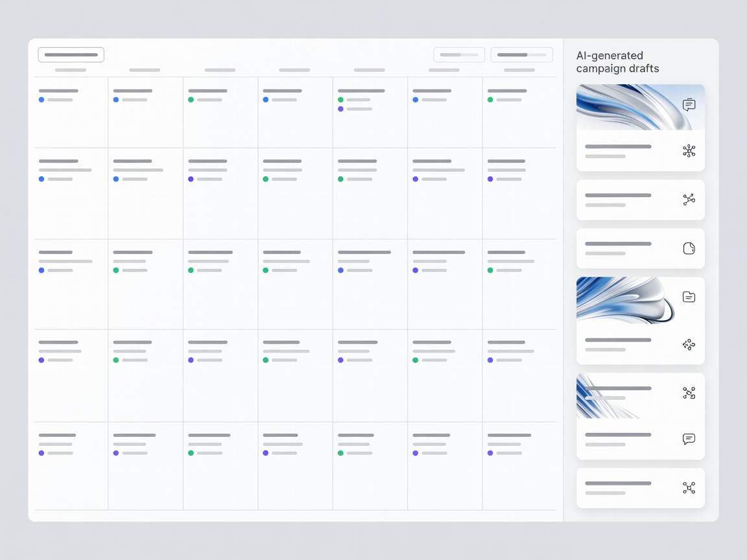The height and width of the screenshot is (560, 747).
Task: Click the lighter of the two top-right calendar buttons
Action: [459, 54]
